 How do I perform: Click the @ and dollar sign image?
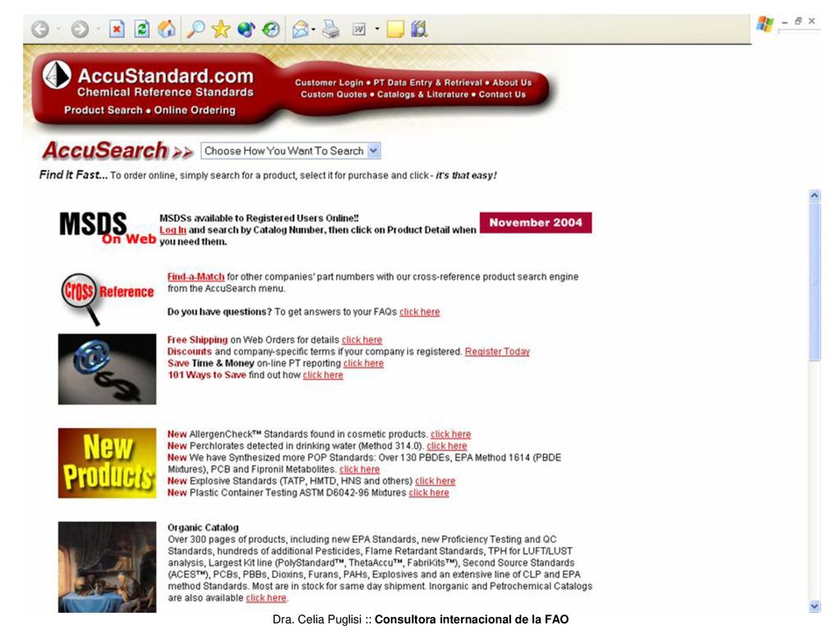pyautogui.click(x=107, y=369)
